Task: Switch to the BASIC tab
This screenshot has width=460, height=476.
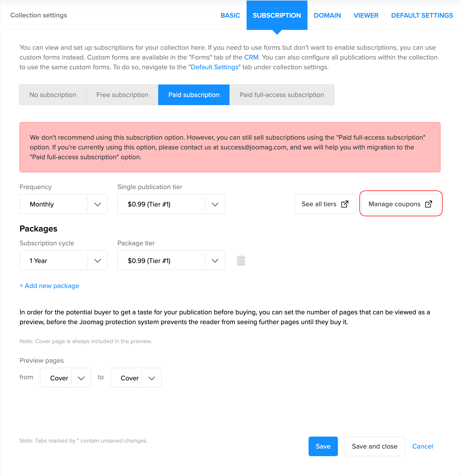Action: [230, 15]
